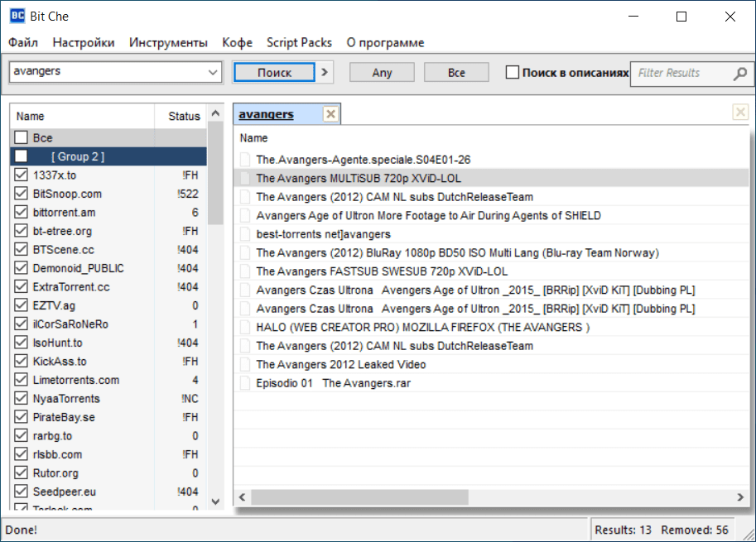Uncheck the BitSnoop.com site
The image size is (756, 542).
click(x=21, y=193)
